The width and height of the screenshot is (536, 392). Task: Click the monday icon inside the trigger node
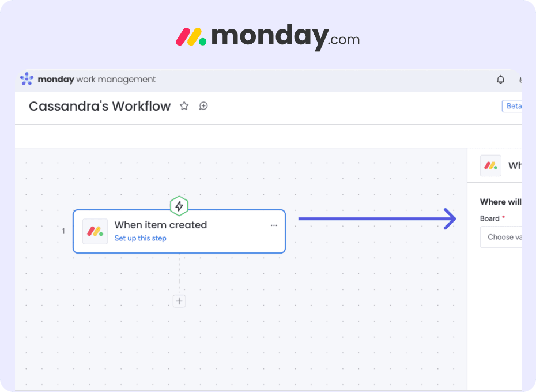95,231
